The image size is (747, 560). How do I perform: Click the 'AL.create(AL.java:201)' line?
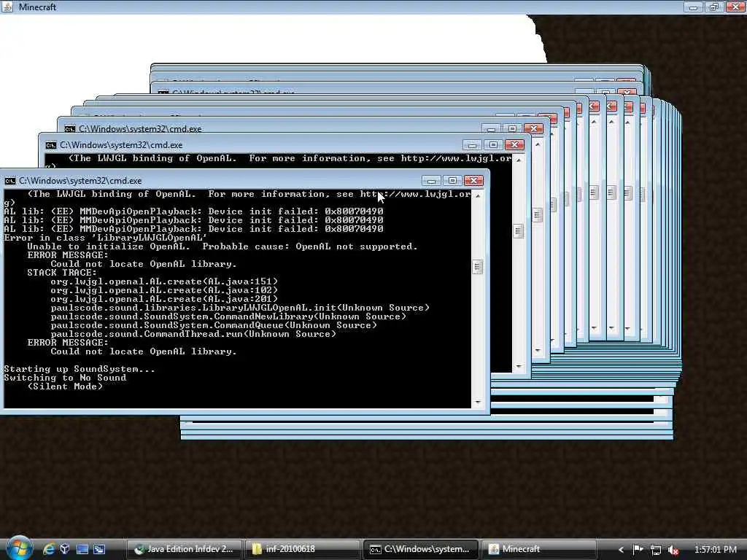[x=164, y=299]
